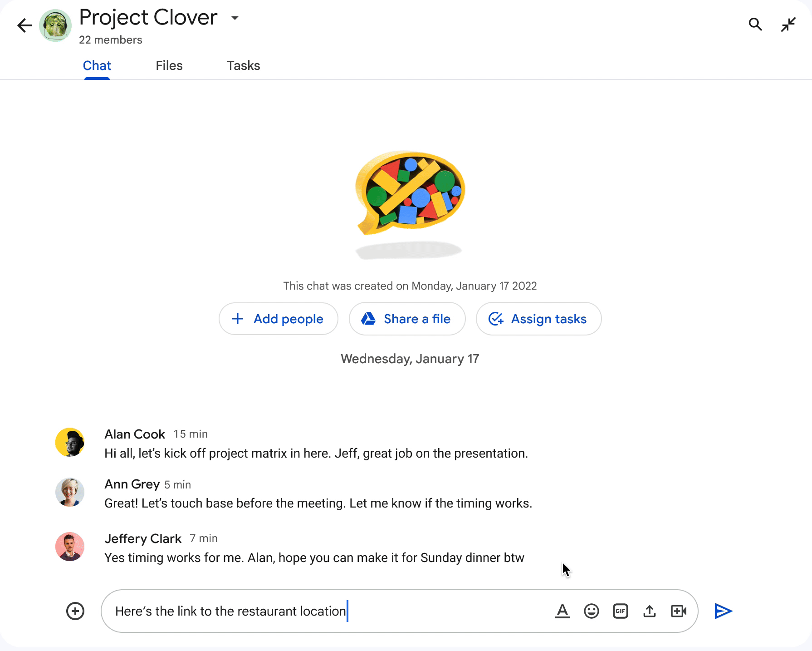This screenshot has height=651, width=812.
Task: Select the upload file icon
Action: tap(649, 611)
